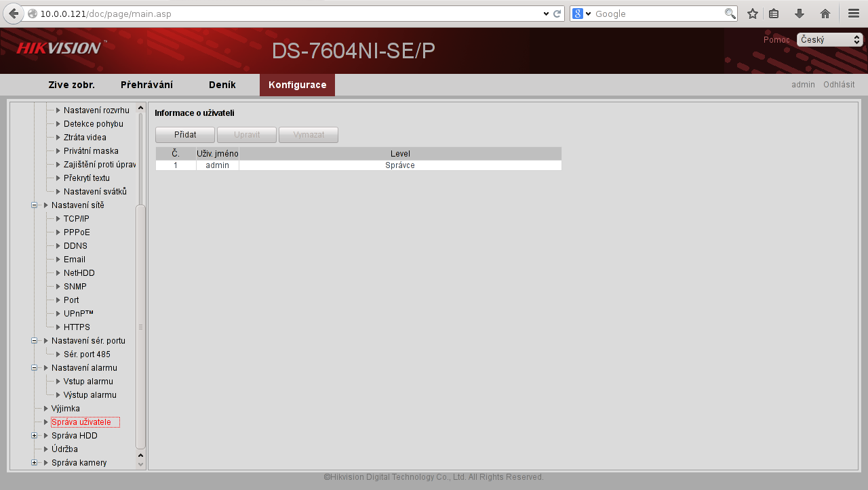This screenshot has height=490, width=868.
Task: Open the HTTPS settings
Action: pyautogui.click(x=77, y=327)
